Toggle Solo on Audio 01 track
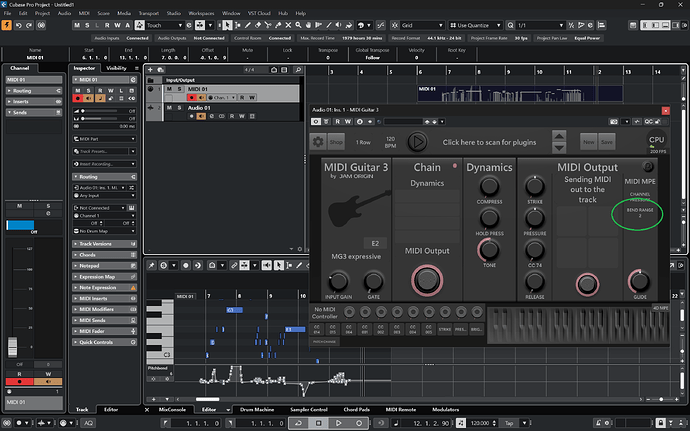 (x=179, y=108)
